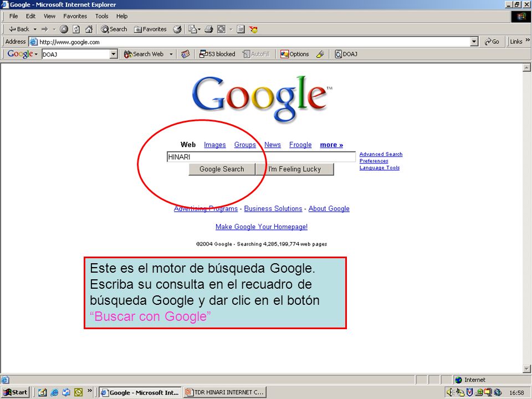Open the View menu
This screenshot has width=532, height=399.
point(49,16)
